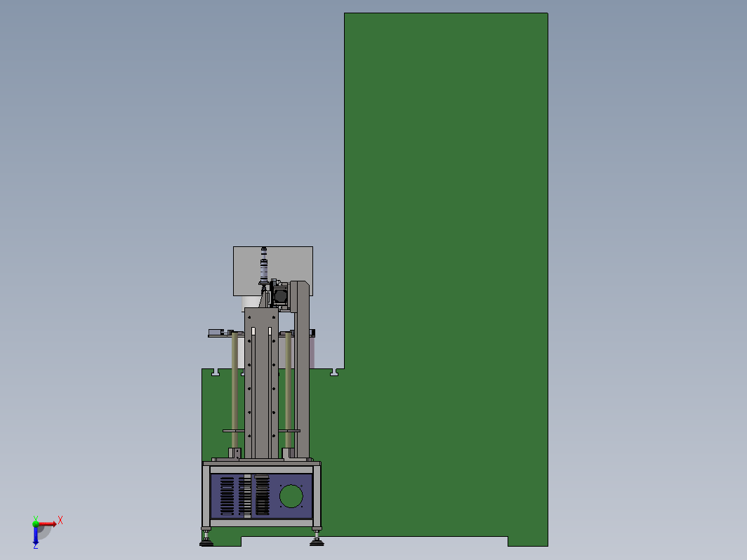Select the gearbox motor beside the column top
Viewport: 747px width, 560px height.
point(279,295)
